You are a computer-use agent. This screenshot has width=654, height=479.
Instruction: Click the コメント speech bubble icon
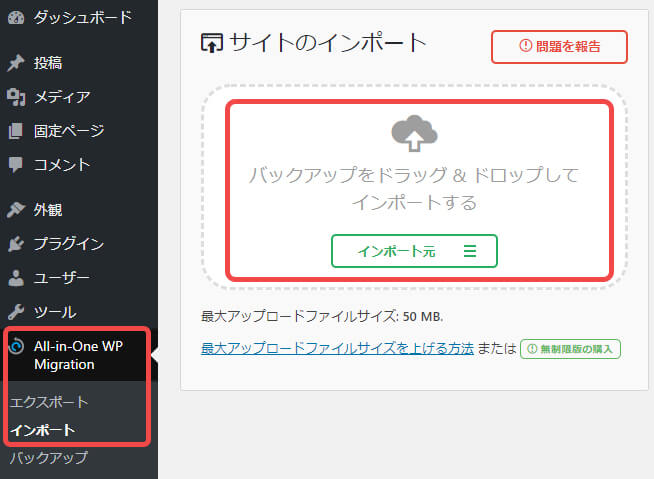(15, 165)
